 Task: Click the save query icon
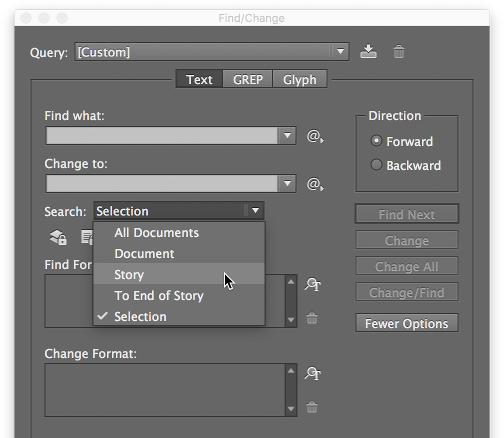click(368, 51)
